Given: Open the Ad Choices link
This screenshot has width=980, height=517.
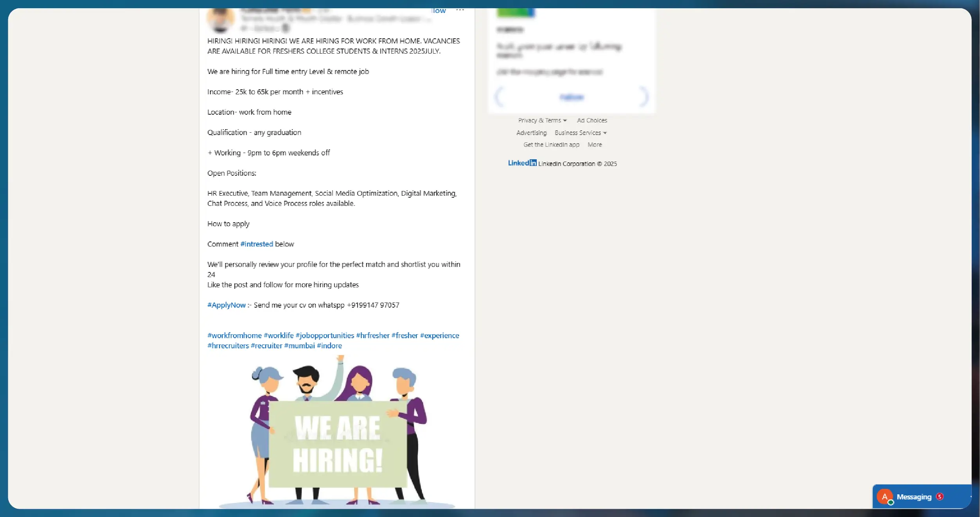Looking at the screenshot, I should [592, 121].
